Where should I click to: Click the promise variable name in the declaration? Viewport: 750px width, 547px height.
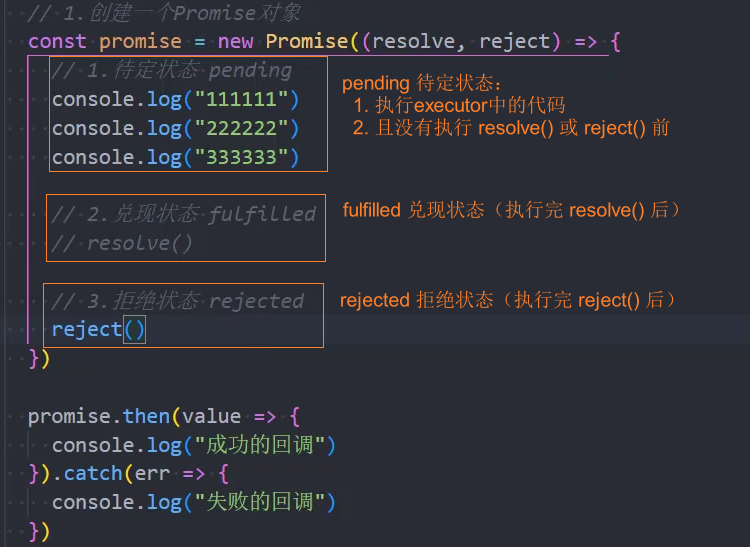tap(140, 42)
